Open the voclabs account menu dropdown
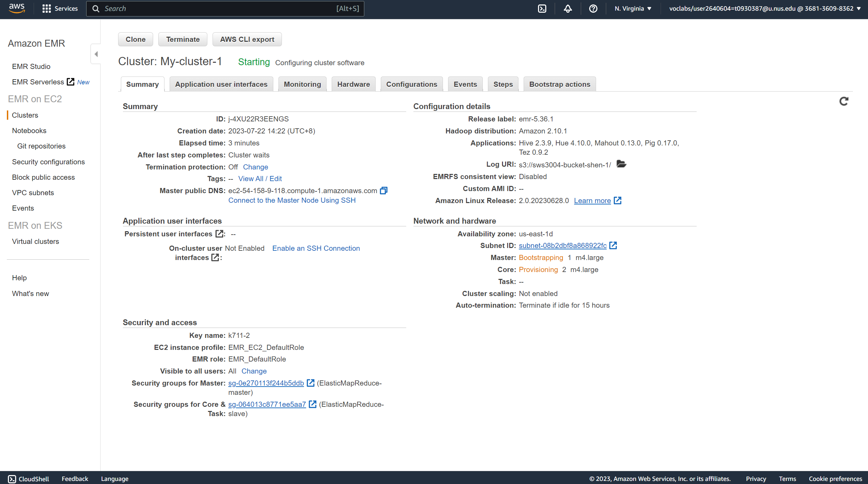 pos(765,9)
